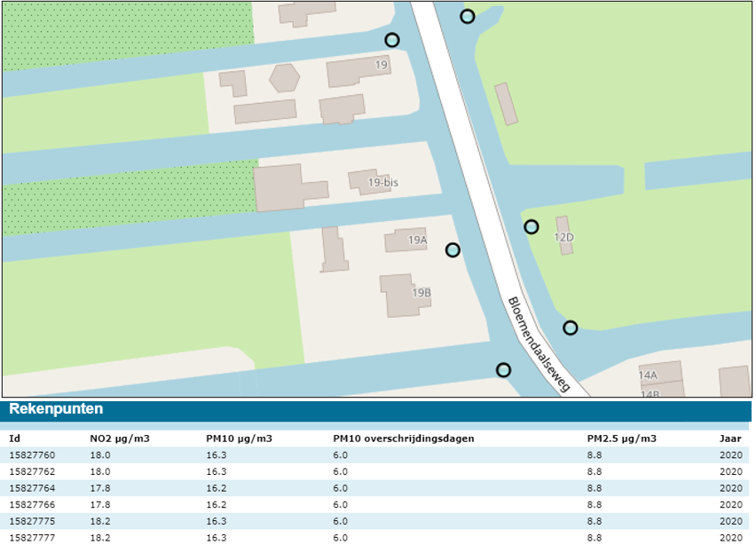The width and height of the screenshot is (756, 545).
Task: Click the Id column header
Action: [14, 438]
